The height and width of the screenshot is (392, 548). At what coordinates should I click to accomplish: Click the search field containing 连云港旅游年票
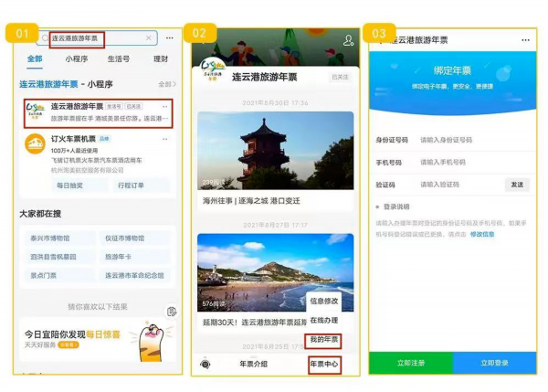(x=97, y=37)
